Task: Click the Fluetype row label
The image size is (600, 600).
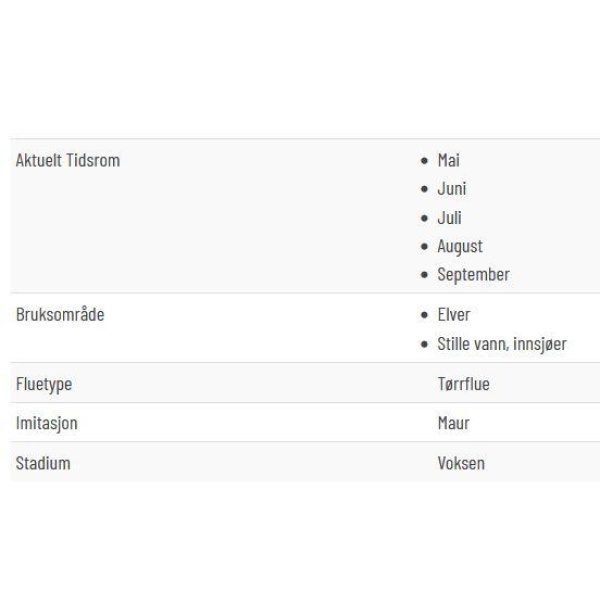Action: click(x=44, y=384)
